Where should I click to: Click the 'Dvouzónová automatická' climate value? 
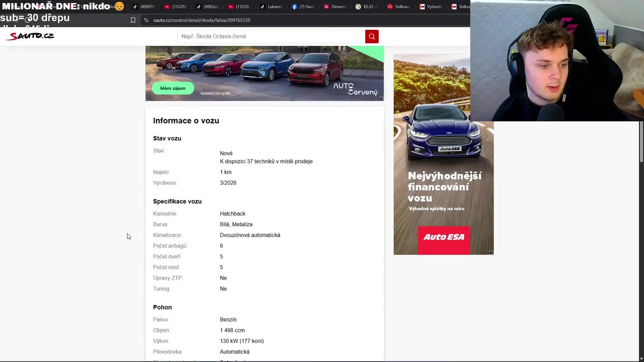point(250,235)
